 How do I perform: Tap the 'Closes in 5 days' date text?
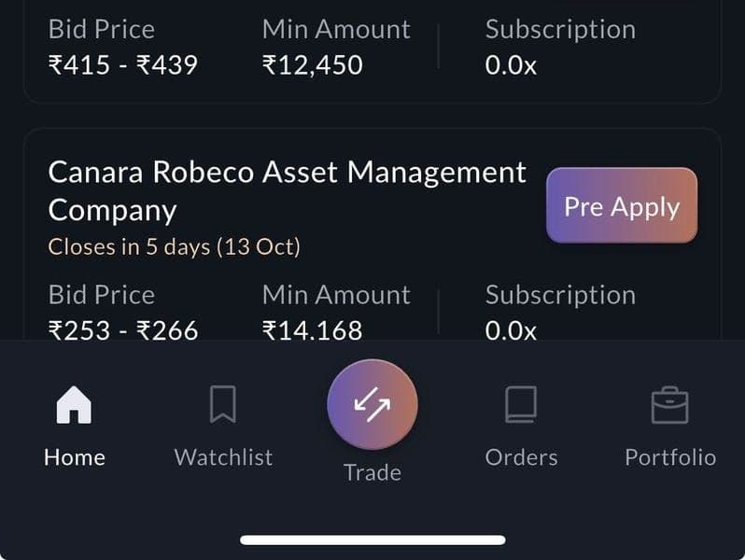point(174,247)
